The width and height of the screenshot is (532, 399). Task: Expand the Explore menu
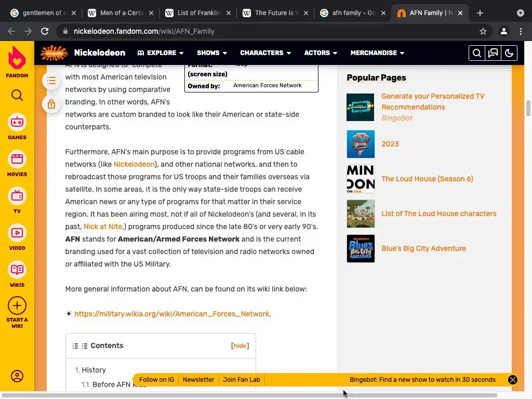(x=161, y=53)
